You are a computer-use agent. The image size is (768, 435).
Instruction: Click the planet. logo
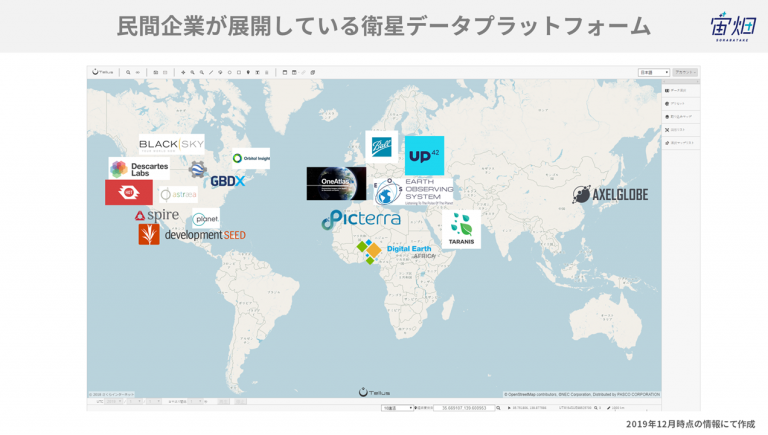(206, 218)
